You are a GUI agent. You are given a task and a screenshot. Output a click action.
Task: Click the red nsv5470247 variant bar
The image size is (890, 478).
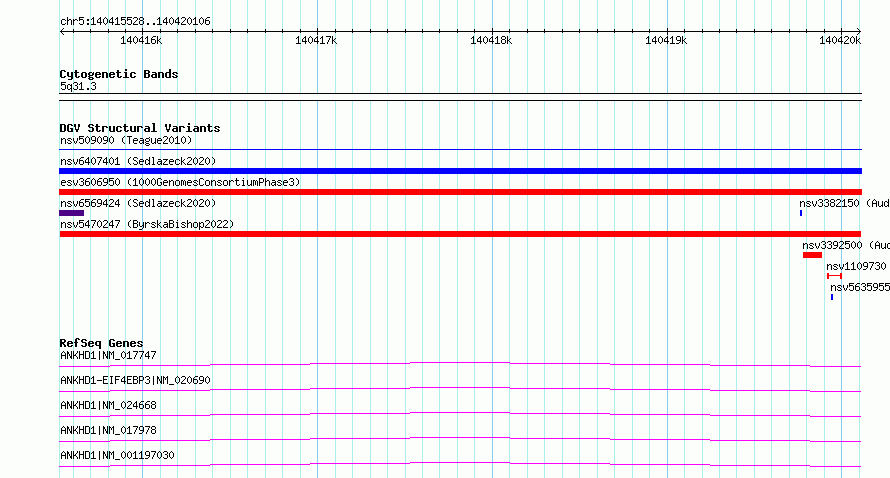tap(460, 234)
